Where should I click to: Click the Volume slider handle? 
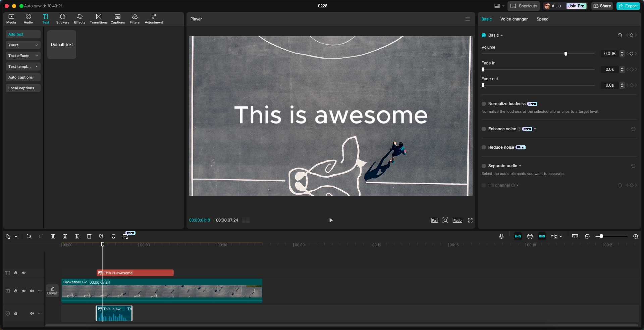(566, 54)
